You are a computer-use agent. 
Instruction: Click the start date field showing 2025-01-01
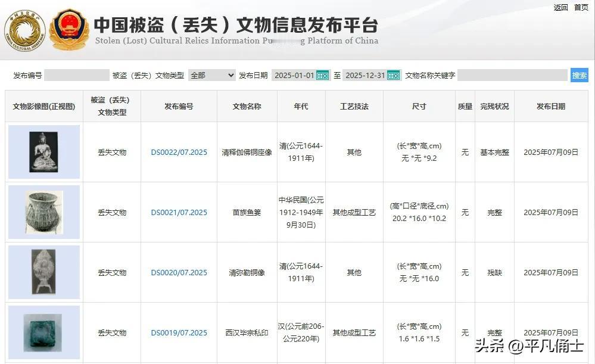pyautogui.click(x=294, y=76)
